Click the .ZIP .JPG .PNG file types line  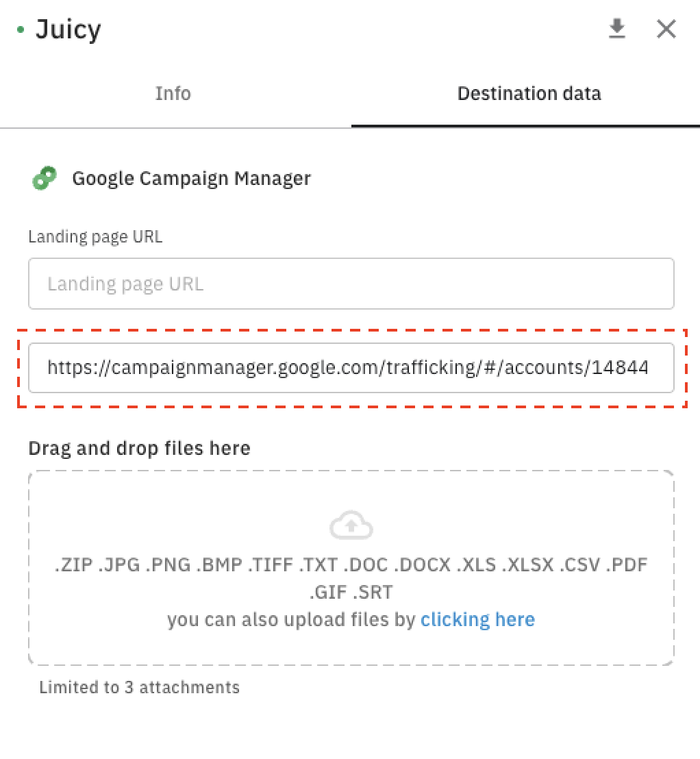pos(351,565)
